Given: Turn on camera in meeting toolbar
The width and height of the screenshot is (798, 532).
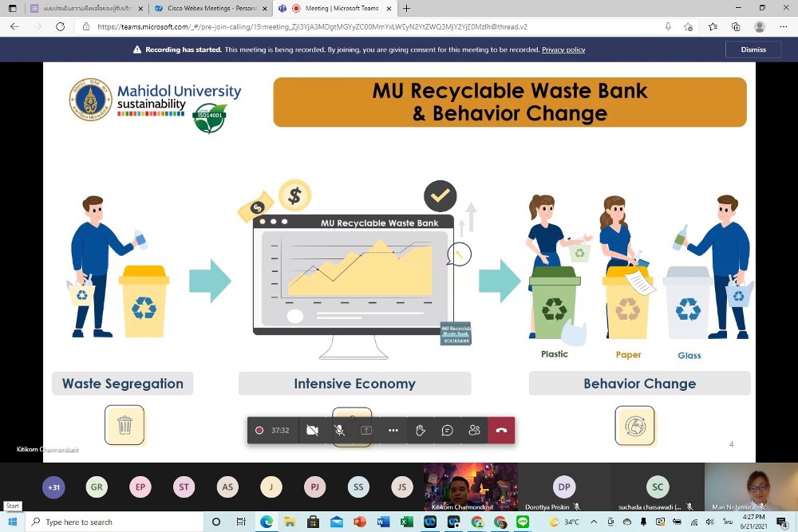Looking at the screenshot, I should 312,431.
